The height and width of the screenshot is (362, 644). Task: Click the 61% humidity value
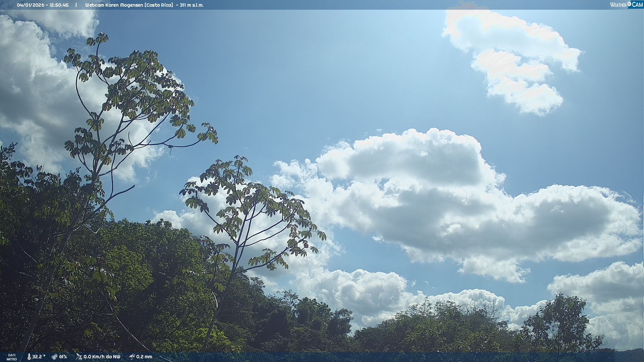point(63,357)
